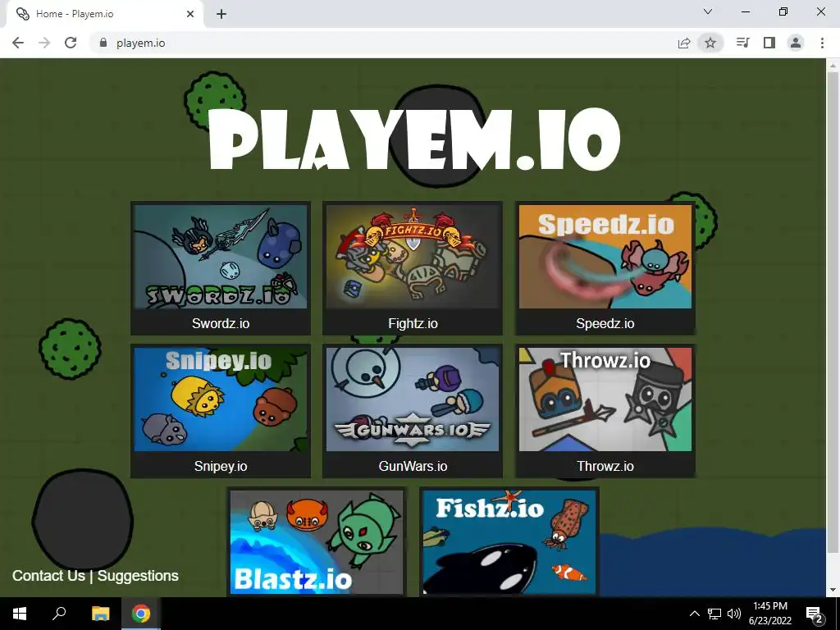Screen dimensions: 840x630
Task: Click the Swordz.io caption link
Action: click(x=221, y=323)
